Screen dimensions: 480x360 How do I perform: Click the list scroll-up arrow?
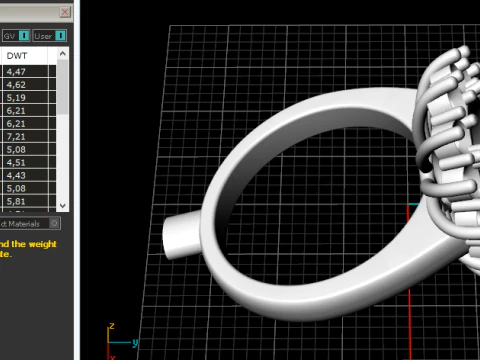[63, 54]
